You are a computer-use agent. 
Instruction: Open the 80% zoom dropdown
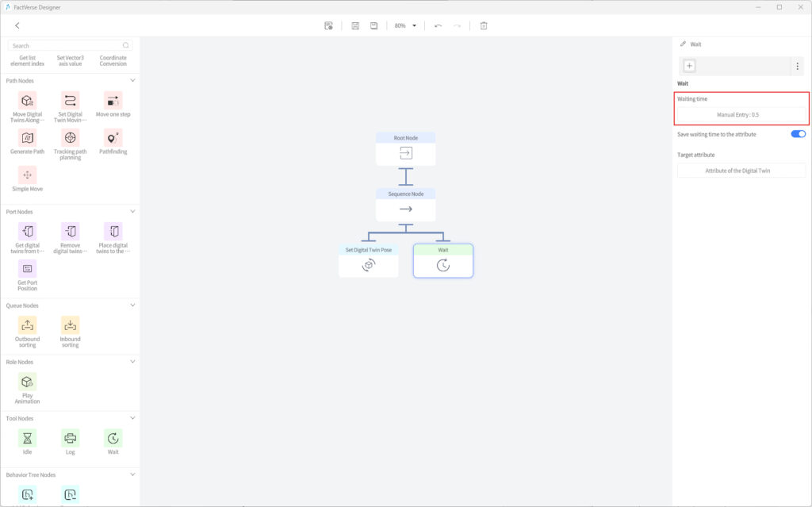pyautogui.click(x=405, y=25)
